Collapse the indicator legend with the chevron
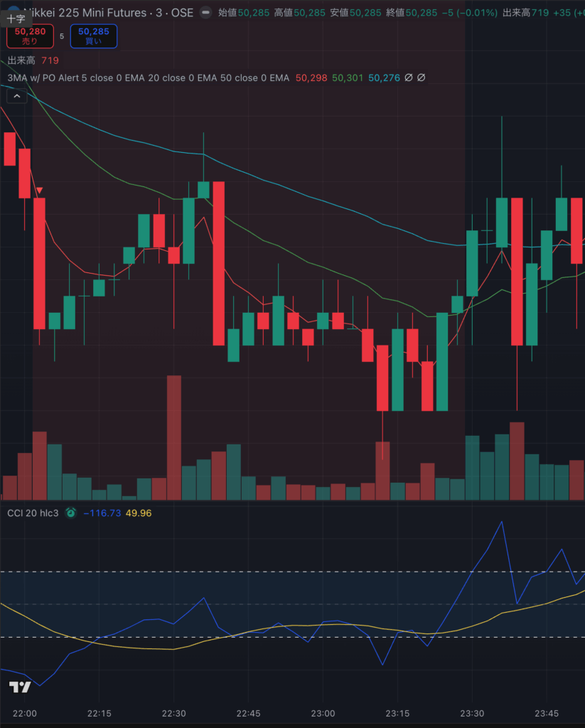Screen dimensions: 585x728 tap(17, 97)
